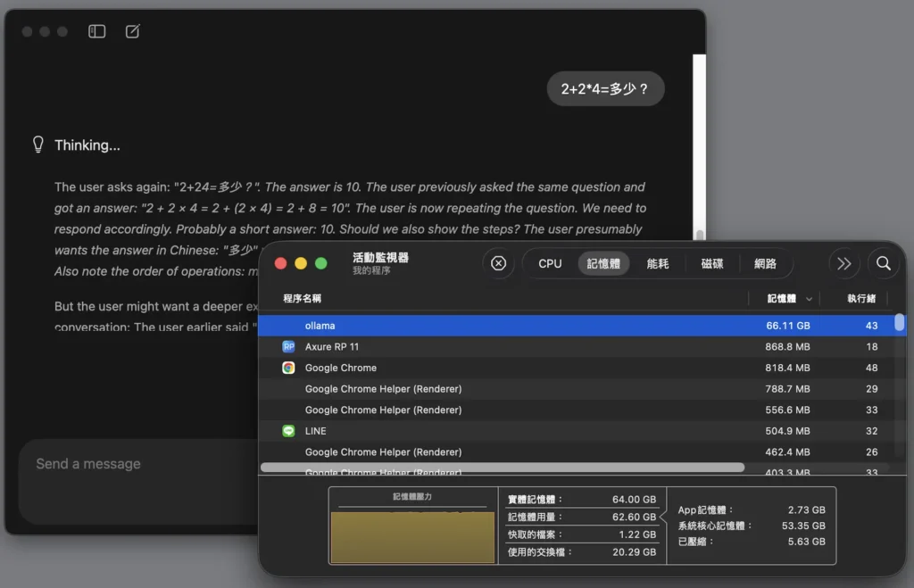Click the 記憶體用量 62.60 GB value

click(634, 517)
